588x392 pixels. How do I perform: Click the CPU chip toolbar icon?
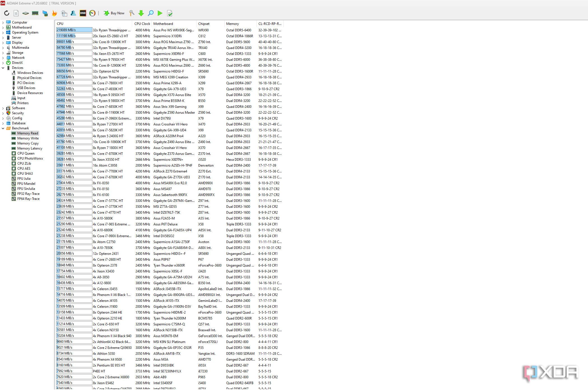point(25,13)
